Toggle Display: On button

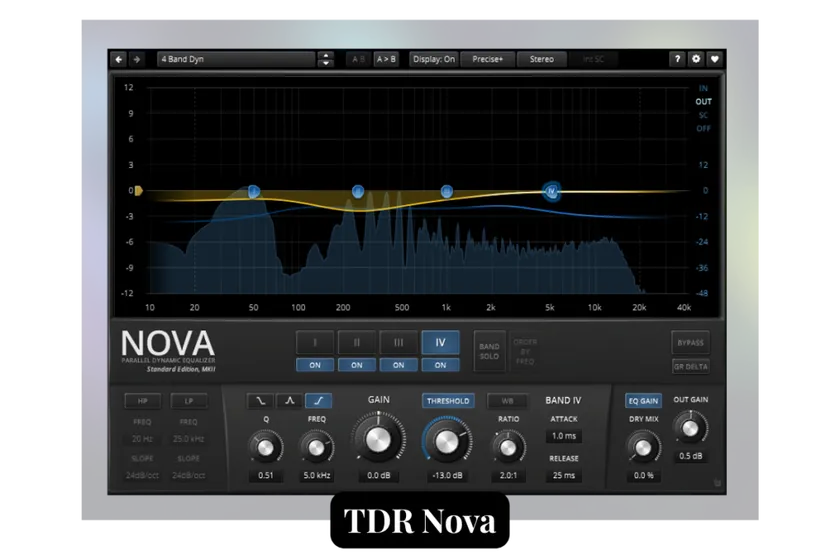[x=433, y=59]
